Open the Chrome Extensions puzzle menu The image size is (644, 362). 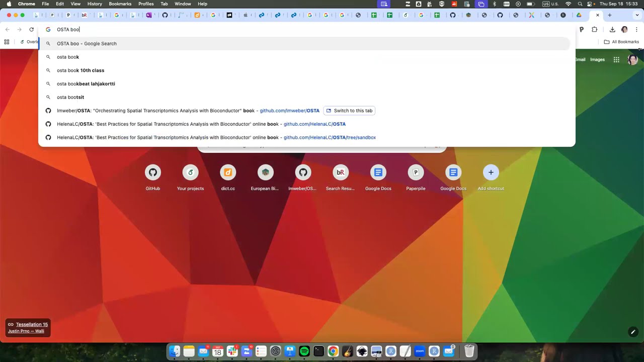click(x=594, y=30)
